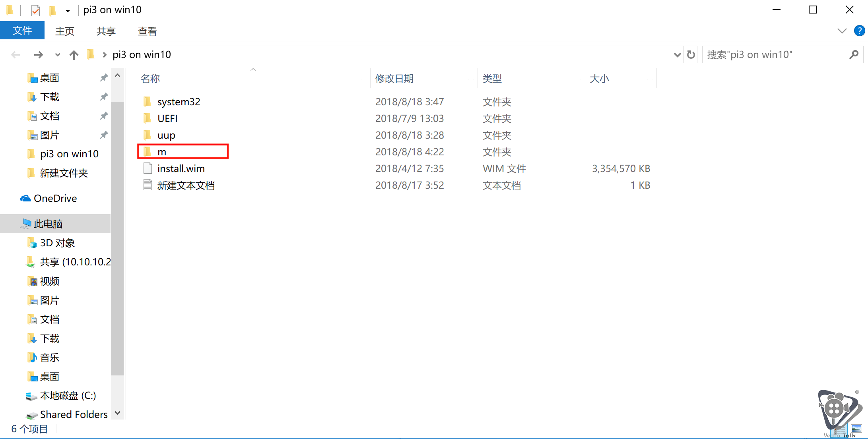Image resolution: width=868 pixels, height=439 pixels.
Task: Select the system32 folder
Action: (179, 102)
